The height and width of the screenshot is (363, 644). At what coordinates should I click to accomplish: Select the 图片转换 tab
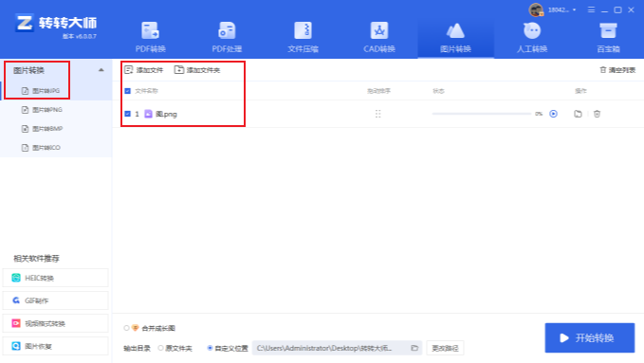click(455, 38)
